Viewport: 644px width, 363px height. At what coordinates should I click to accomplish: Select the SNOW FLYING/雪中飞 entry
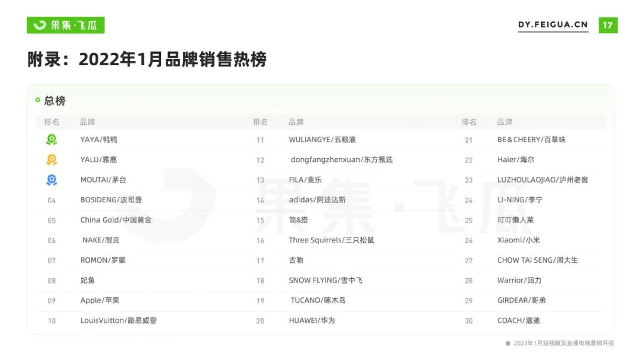pyautogui.click(x=326, y=281)
